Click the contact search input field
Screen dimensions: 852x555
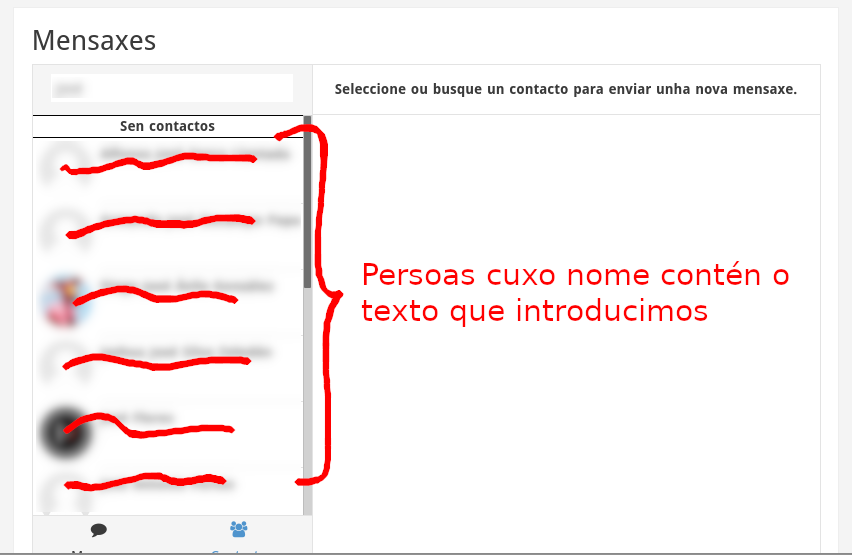click(x=172, y=88)
